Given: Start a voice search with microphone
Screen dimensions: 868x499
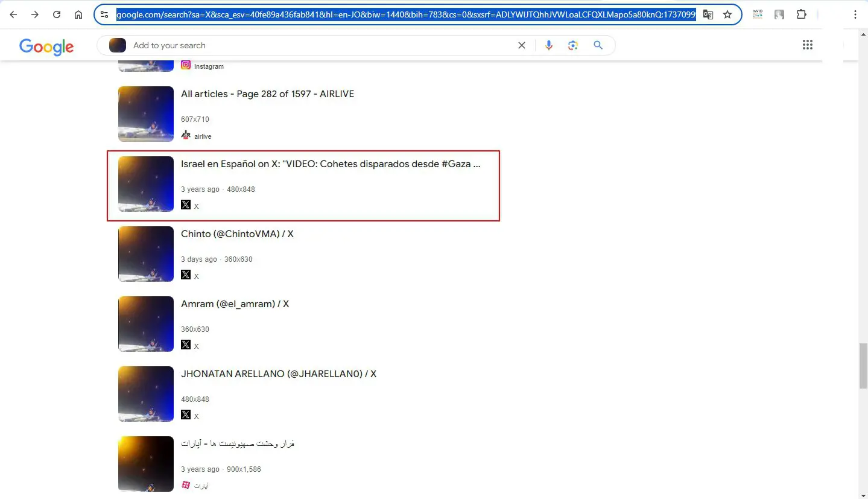Looking at the screenshot, I should (x=549, y=45).
